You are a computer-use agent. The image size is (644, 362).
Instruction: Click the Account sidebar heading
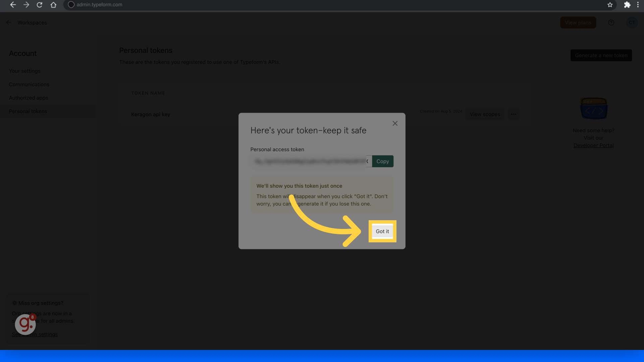[x=23, y=53]
